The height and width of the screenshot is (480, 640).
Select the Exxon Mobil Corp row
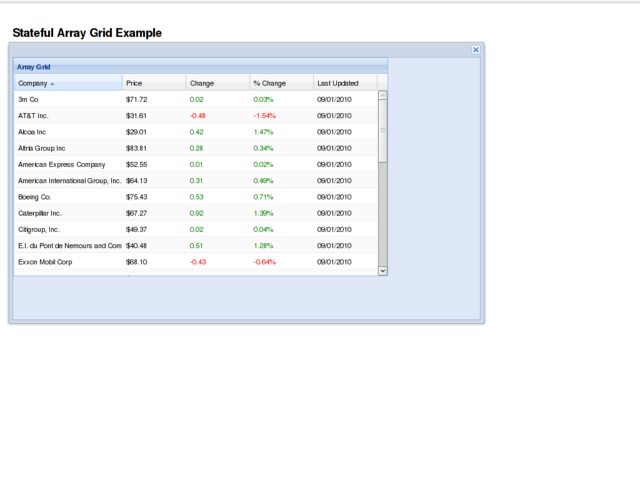coord(196,262)
